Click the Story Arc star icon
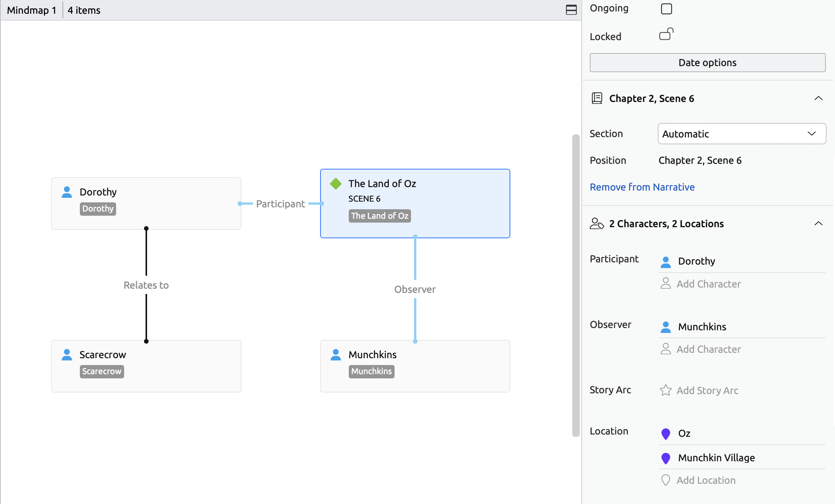835x504 pixels. [x=665, y=390]
